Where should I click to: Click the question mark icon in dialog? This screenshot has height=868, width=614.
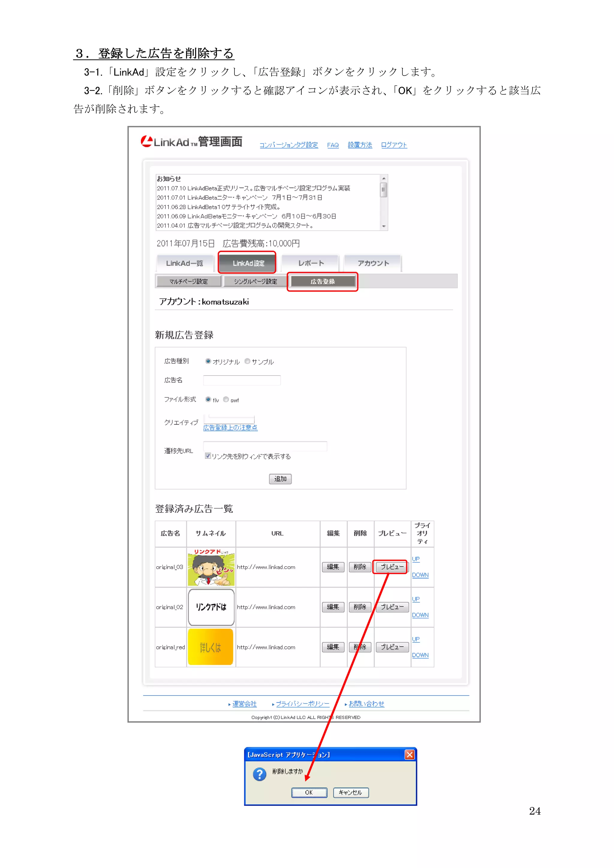260,774
